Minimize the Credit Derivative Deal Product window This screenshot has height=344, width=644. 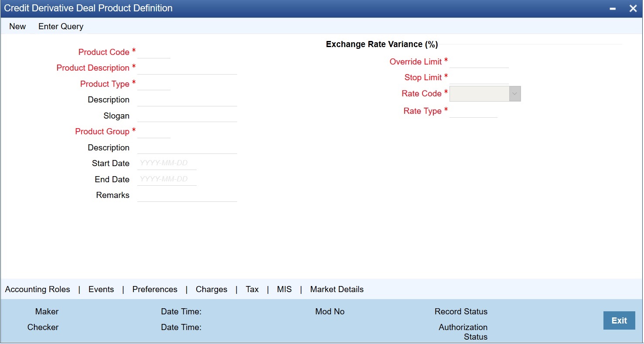click(x=613, y=9)
